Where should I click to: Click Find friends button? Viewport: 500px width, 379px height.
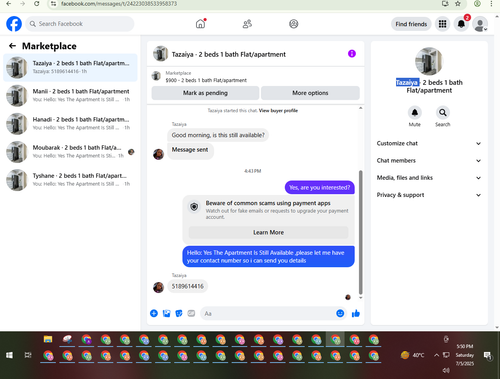411,24
